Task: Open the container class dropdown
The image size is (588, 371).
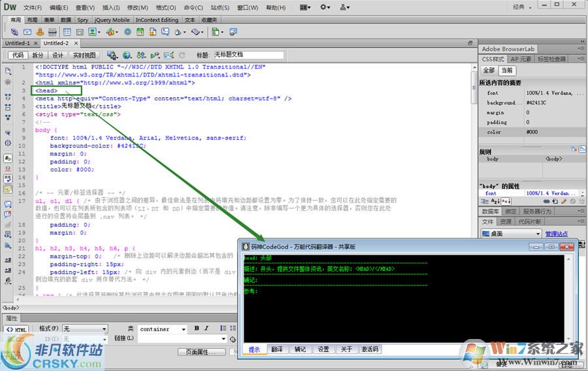Action: (182, 329)
